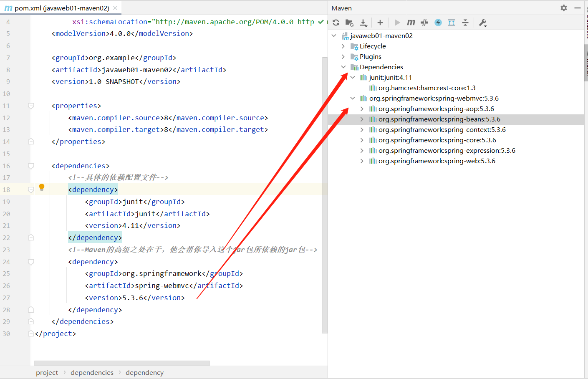588x379 pixels.
Task: Click the green inspection checkmark in editor
Action: pos(320,22)
